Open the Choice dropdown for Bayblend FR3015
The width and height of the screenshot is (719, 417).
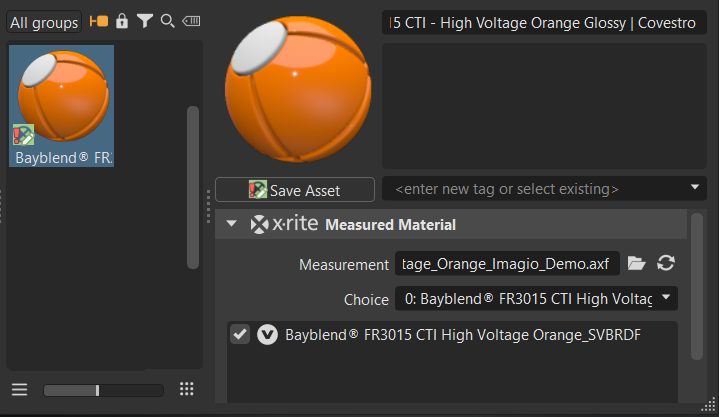coord(536,299)
